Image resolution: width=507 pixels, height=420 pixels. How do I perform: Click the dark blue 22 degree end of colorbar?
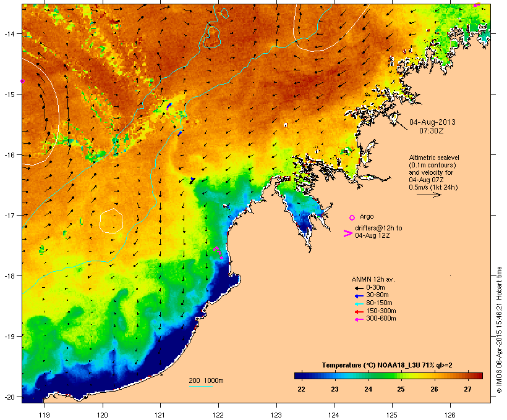tap(299, 376)
